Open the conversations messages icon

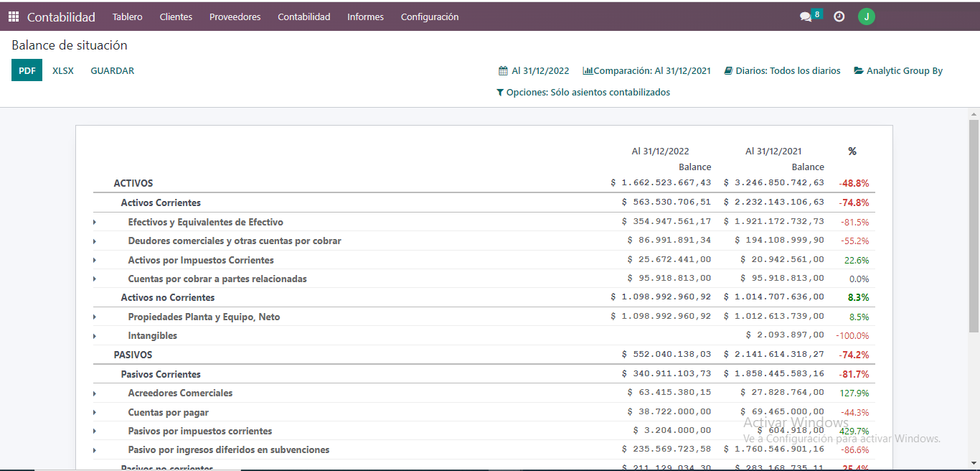[806, 17]
